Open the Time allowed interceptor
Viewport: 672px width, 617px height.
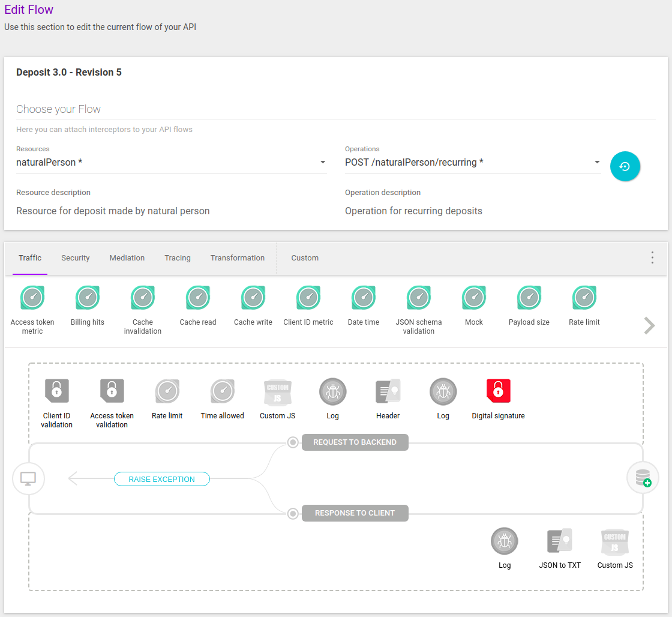point(223,391)
